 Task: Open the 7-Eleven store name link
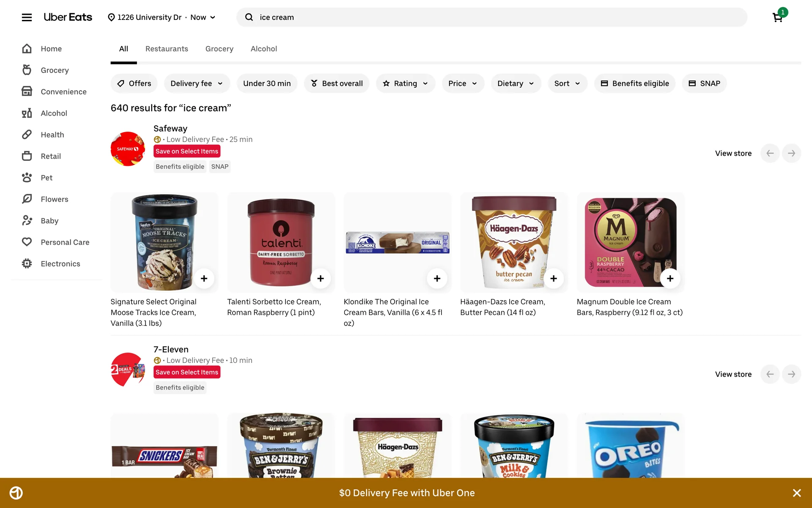171,349
